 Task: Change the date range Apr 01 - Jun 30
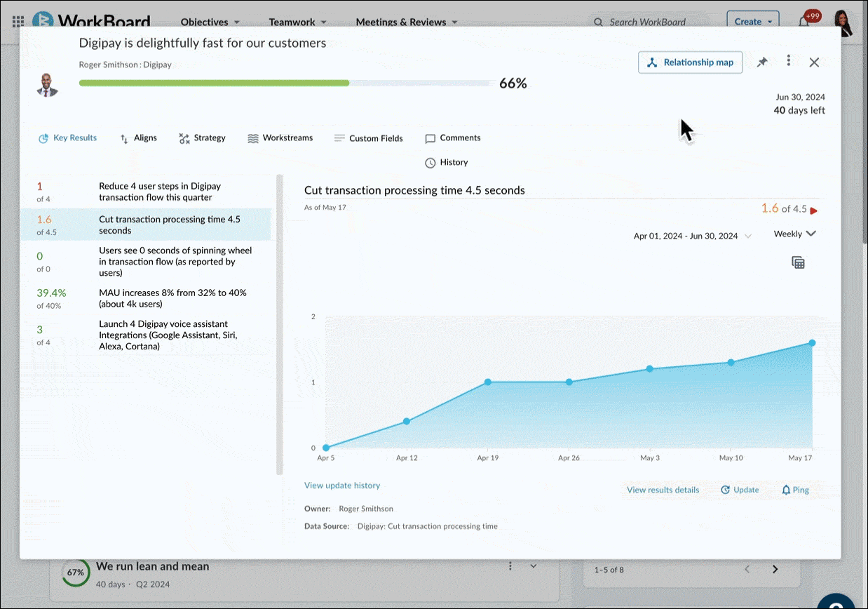click(x=692, y=236)
